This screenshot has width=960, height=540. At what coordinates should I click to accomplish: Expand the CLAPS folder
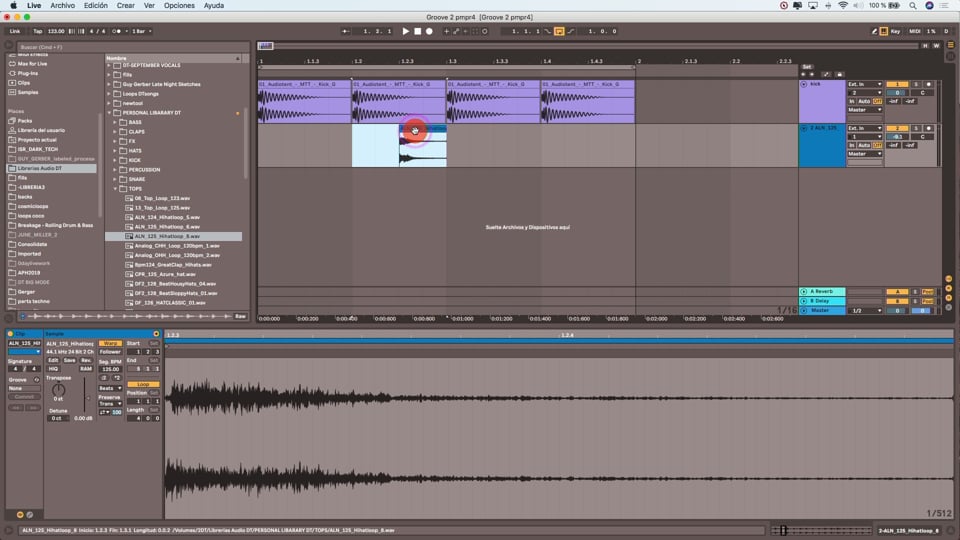tap(115, 132)
